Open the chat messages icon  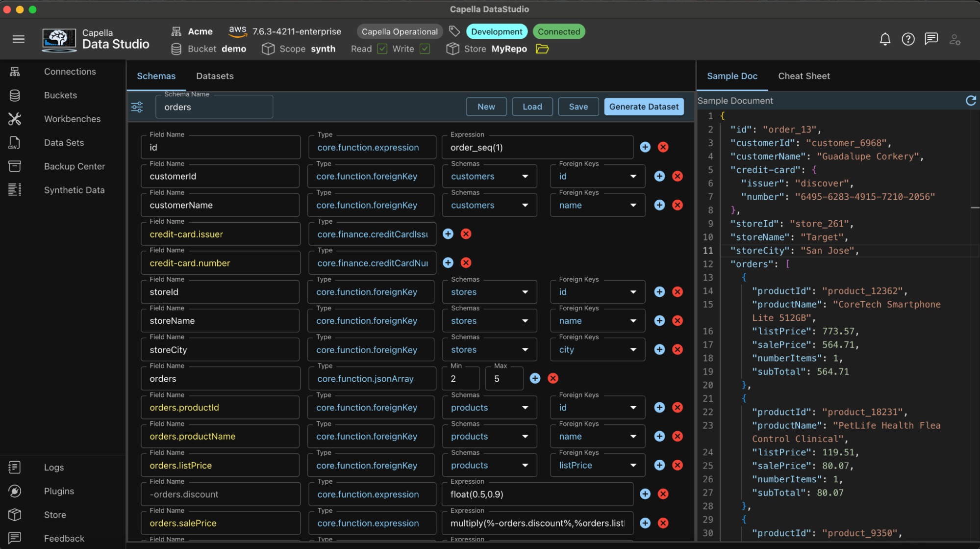point(931,39)
